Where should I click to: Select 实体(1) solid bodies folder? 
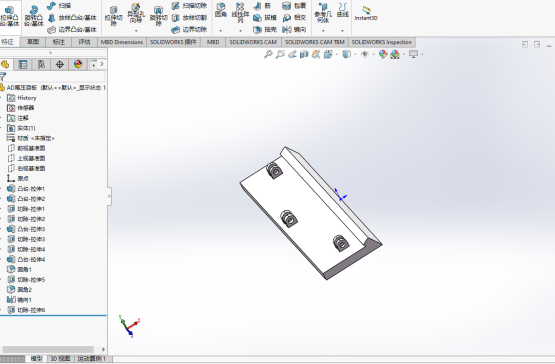(x=21, y=128)
